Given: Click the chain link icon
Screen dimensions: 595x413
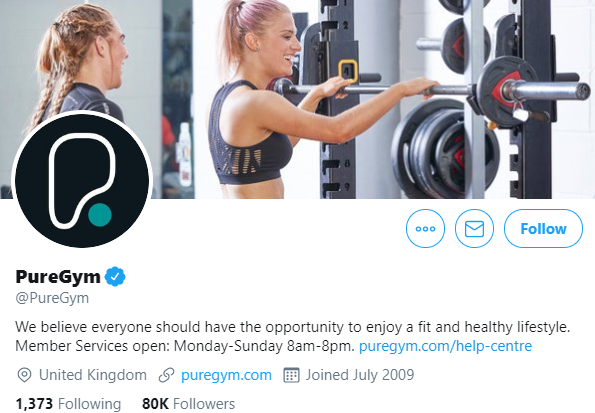Looking at the screenshot, I should 166,375.
